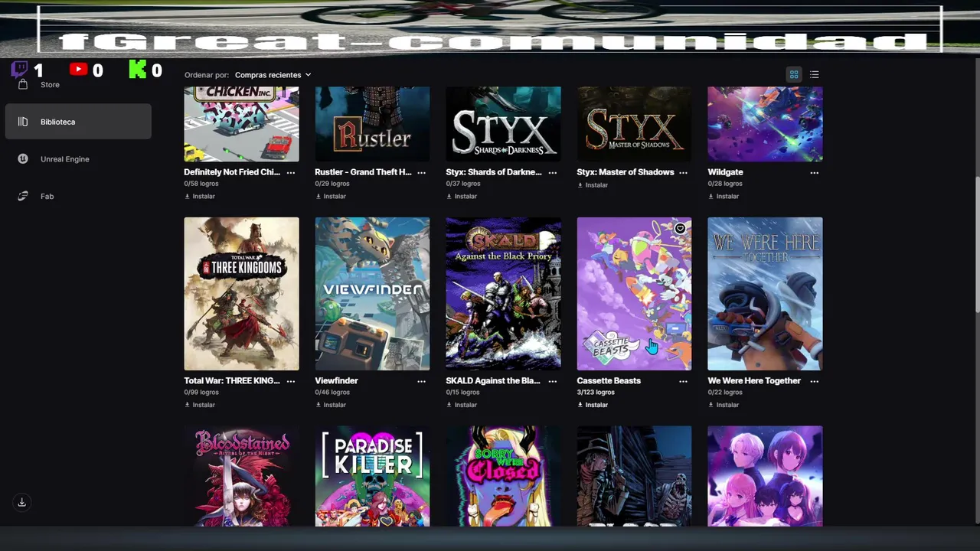Click '0/99 logros' under Total War
This screenshot has height=551, width=980.
click(201, 393)
